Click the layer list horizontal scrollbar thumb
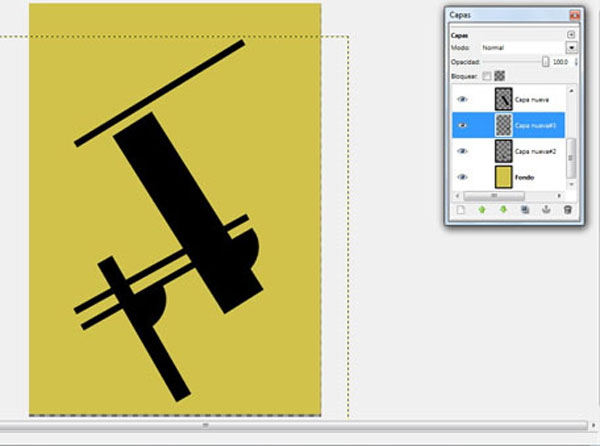The width and height of the screenshot is (600, 446). coord(494,195)
